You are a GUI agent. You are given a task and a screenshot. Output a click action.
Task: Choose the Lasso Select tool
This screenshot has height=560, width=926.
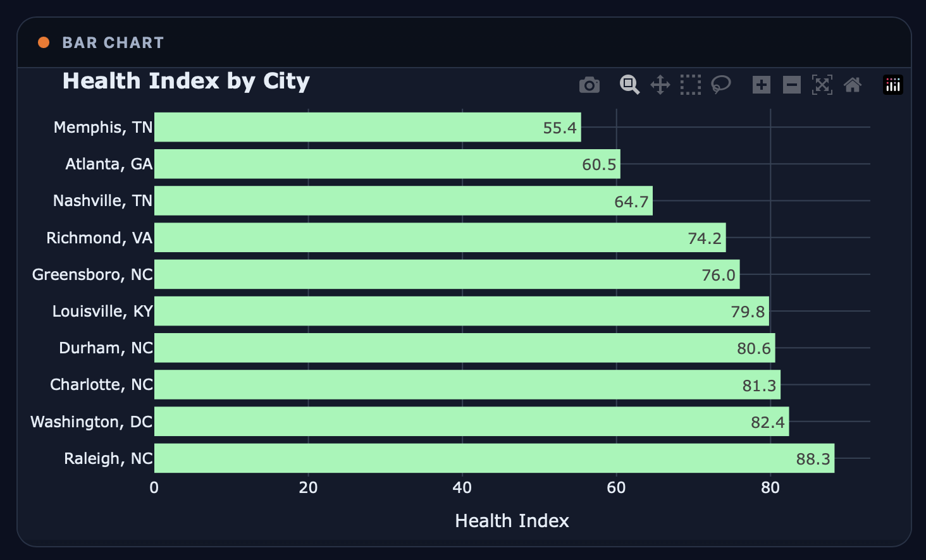(721, 85)
